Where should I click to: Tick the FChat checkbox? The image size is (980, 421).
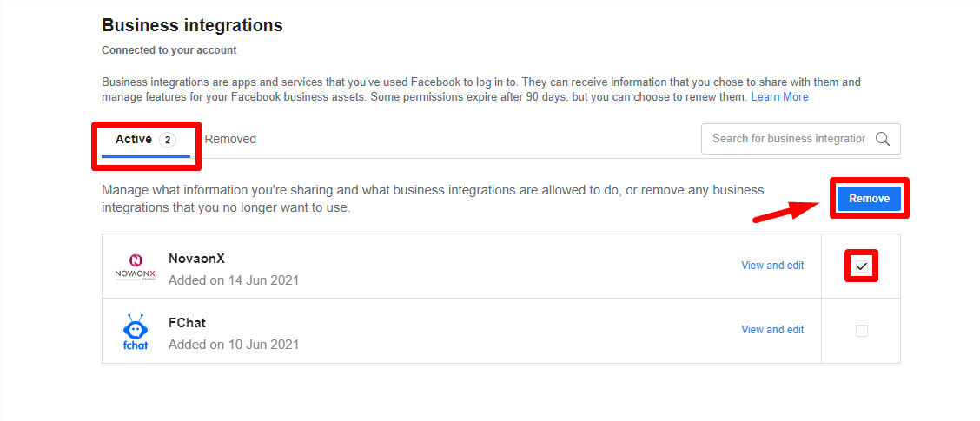click(862, 331)
